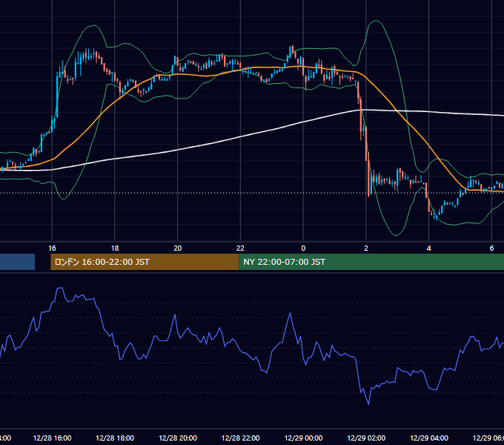The width and height of the screenshot is (504, 445).
Task: Click the 18 hour label on the price chart axis
Action: coord(115,248)
